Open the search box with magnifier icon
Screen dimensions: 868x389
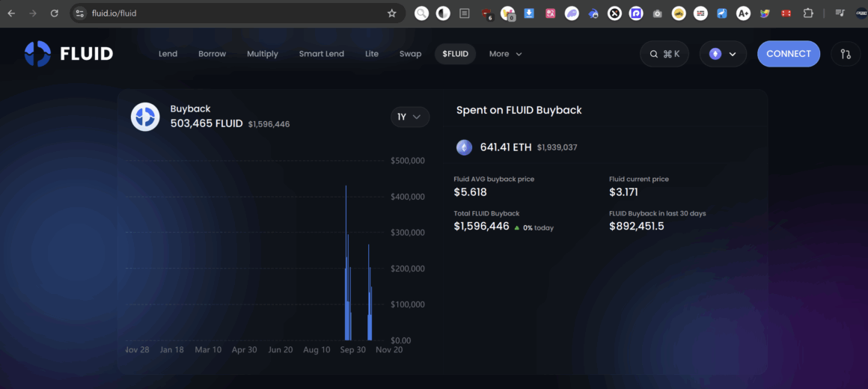tap(664, 54)
